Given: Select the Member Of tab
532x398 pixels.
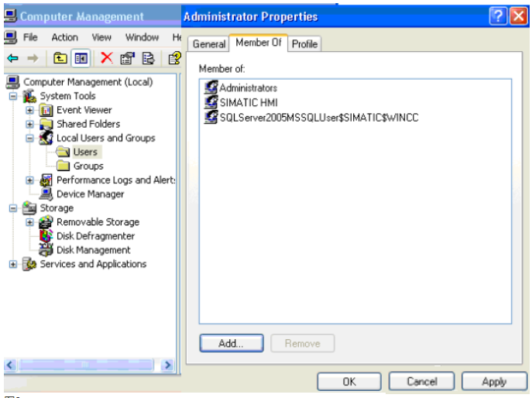Looking at the screenshot, I should click(259, 43).
